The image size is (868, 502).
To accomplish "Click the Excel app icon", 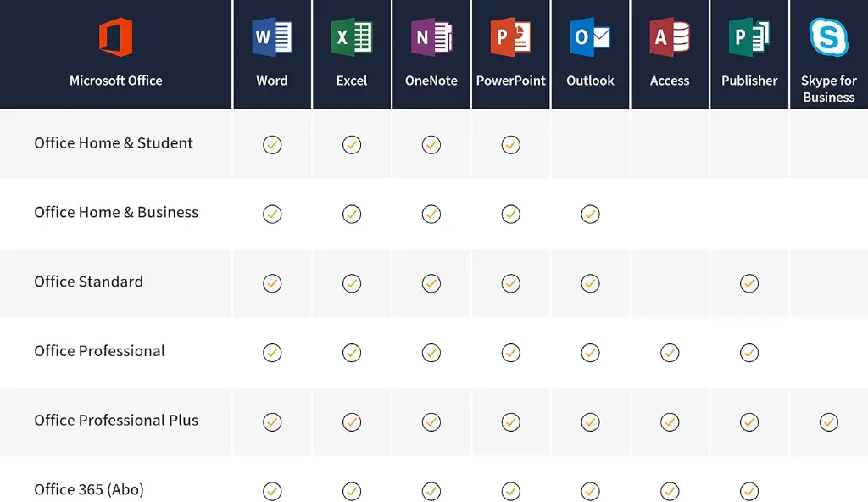I will point(352,38).
